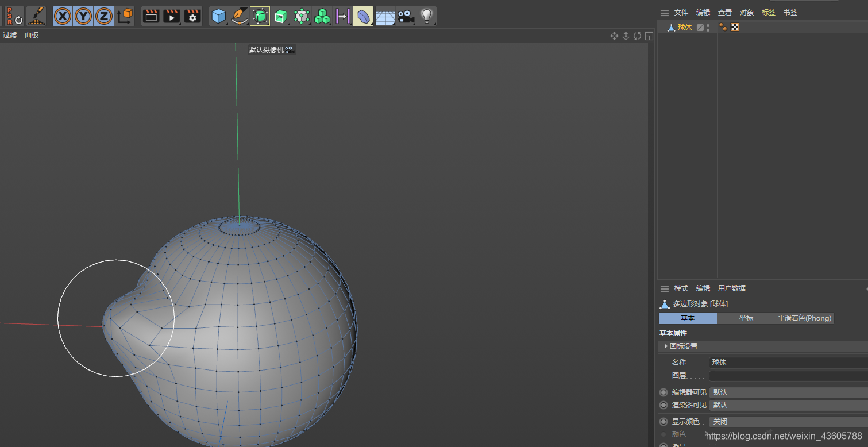Select the Phong tag on 球体
Screen dimensions: 868x447
tap(723, 27)
